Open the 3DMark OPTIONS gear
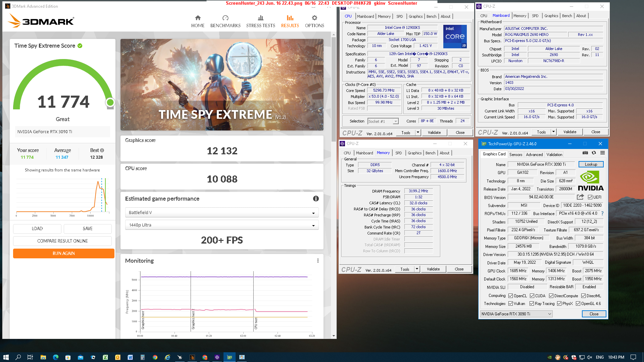Viewport: 644px width, 362px height. click(x=314, y=21)
